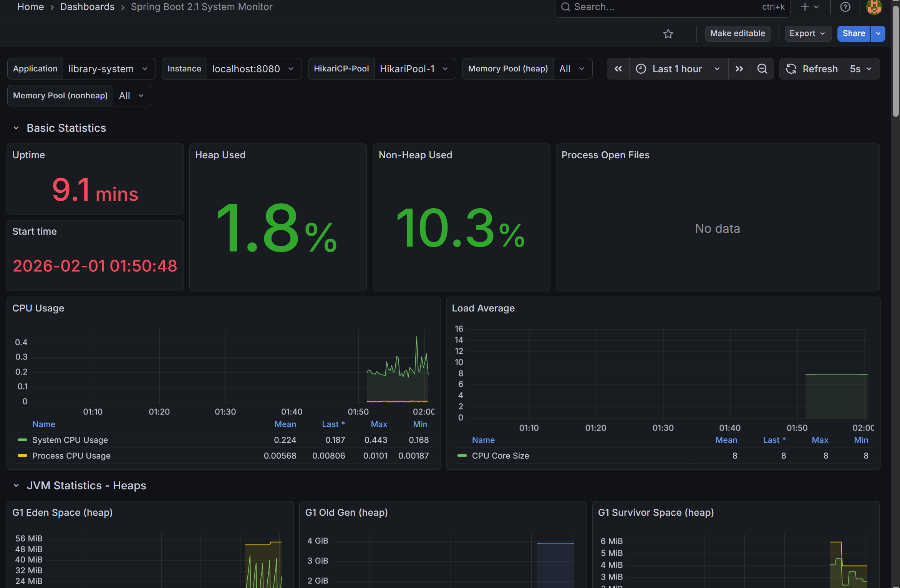900x588 pixels.
Task: Shift time range forward with double-right arrows
Action: [x=739, y=69]
